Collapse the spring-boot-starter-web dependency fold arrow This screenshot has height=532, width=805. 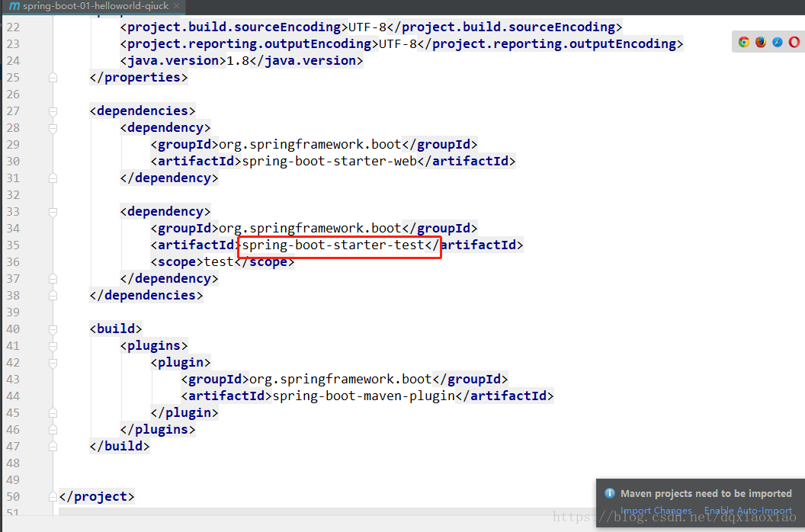pyautogui.click(x=52, y=127)
